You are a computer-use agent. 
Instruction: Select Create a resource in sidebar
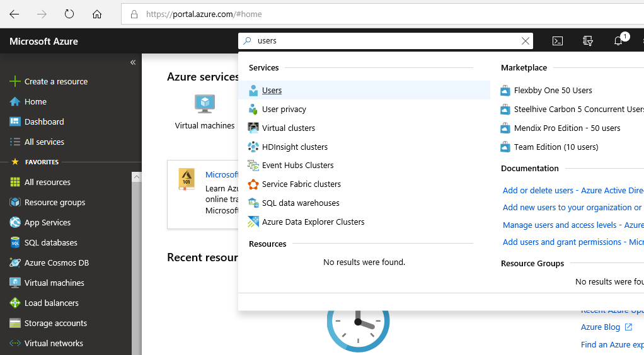click(56, 81)
